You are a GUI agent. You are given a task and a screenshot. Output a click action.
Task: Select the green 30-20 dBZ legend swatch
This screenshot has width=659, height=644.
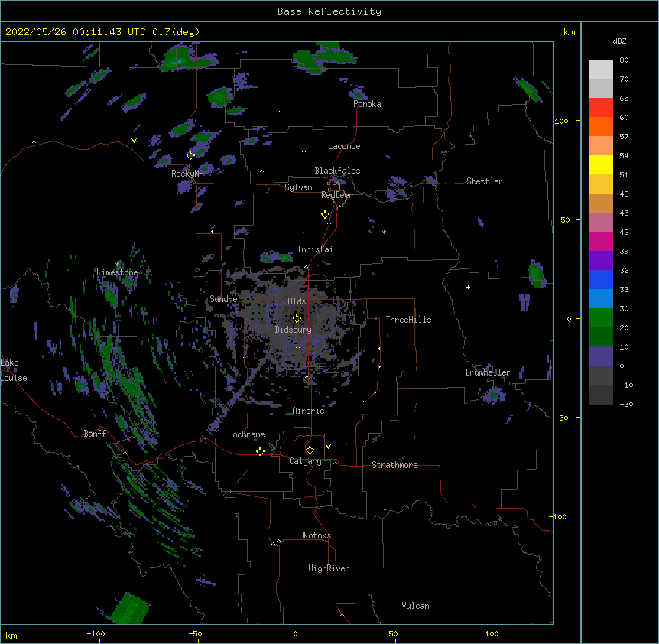pyautogui.click(x=601, y=318)
